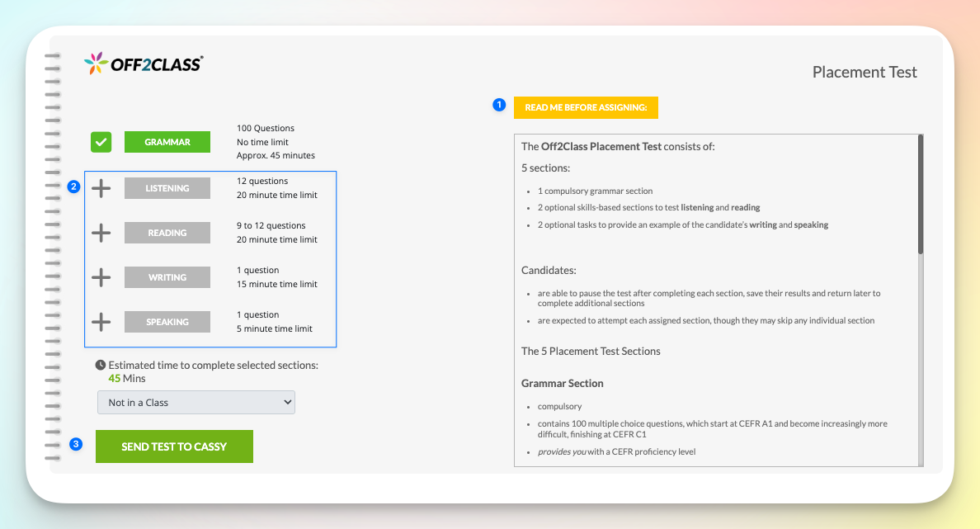Select the Writing section button
Screen dimensions: 980x529
[167, 277]
